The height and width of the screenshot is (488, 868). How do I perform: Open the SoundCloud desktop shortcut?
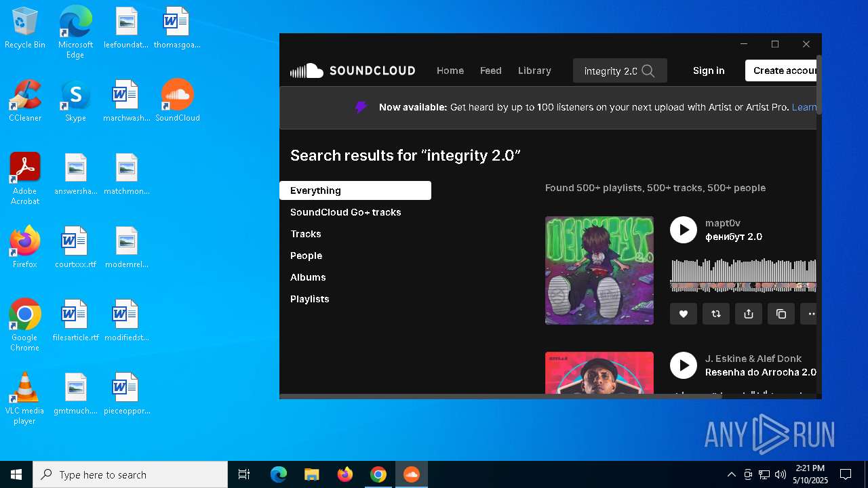click(x=178, y=101)
